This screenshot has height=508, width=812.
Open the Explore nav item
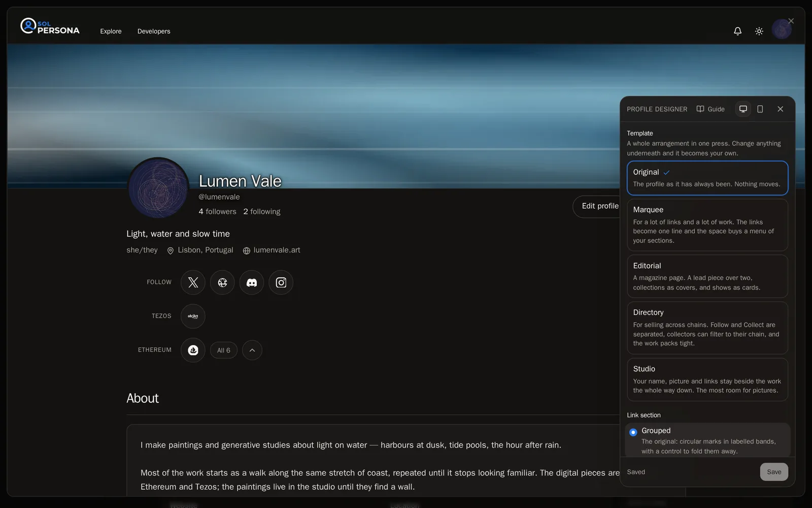pyautogui.click(x=111, y=31)
